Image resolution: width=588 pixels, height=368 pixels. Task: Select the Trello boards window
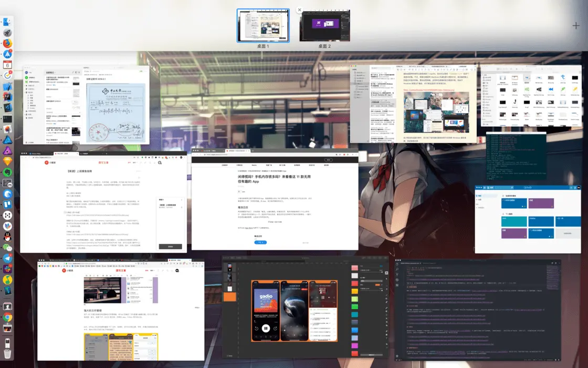pos(528,219)
